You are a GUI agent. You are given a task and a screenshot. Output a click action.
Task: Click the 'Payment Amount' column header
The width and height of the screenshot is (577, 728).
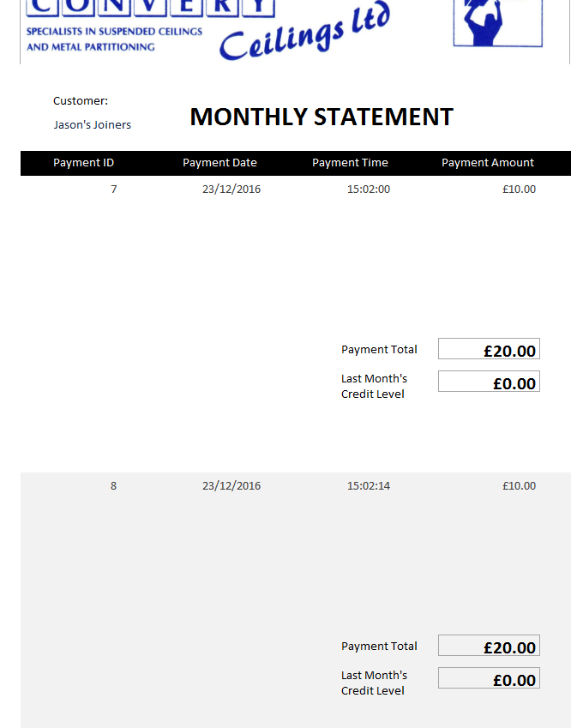click(488, 163)
